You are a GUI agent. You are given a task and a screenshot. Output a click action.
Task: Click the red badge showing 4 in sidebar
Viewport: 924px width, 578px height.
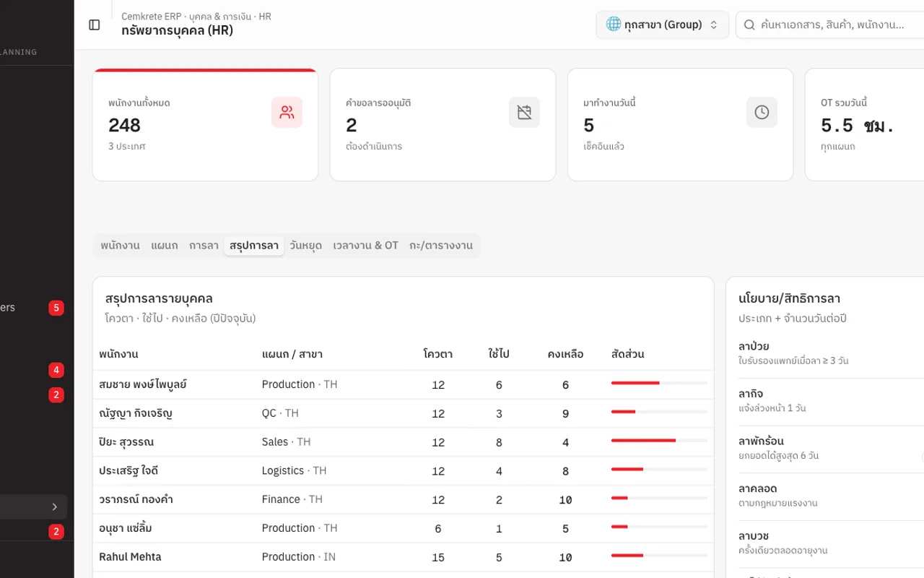coord(56,371)
